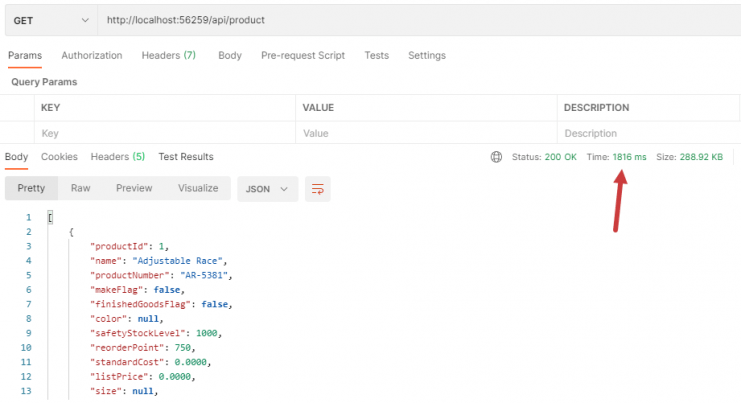
Task: Go to the Tests tab
Action: pyautogui.click(x=377, y=55)
